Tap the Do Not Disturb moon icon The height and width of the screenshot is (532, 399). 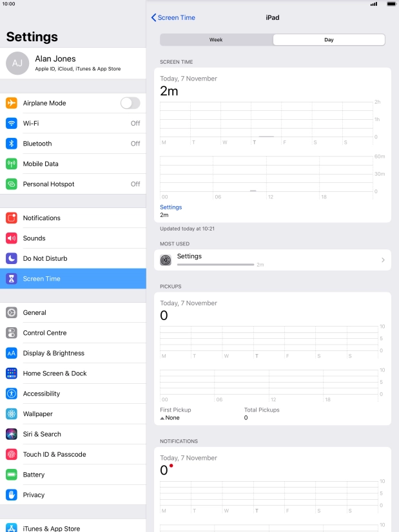pos(12,258)
